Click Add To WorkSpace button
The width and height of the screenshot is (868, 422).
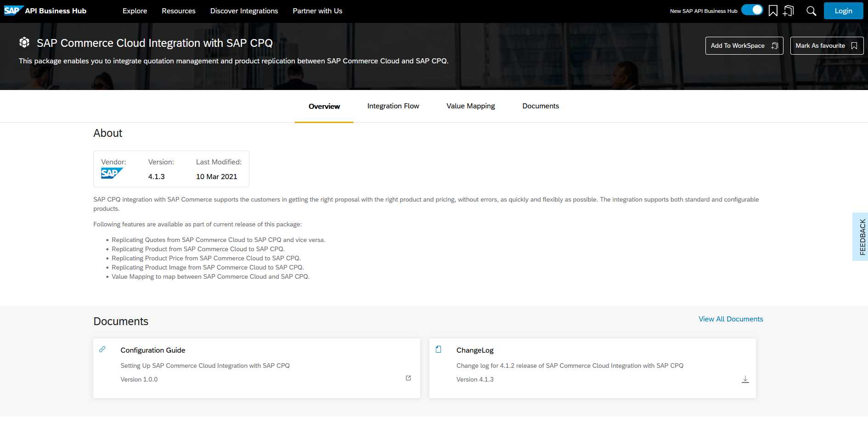[x=744, y=45]
